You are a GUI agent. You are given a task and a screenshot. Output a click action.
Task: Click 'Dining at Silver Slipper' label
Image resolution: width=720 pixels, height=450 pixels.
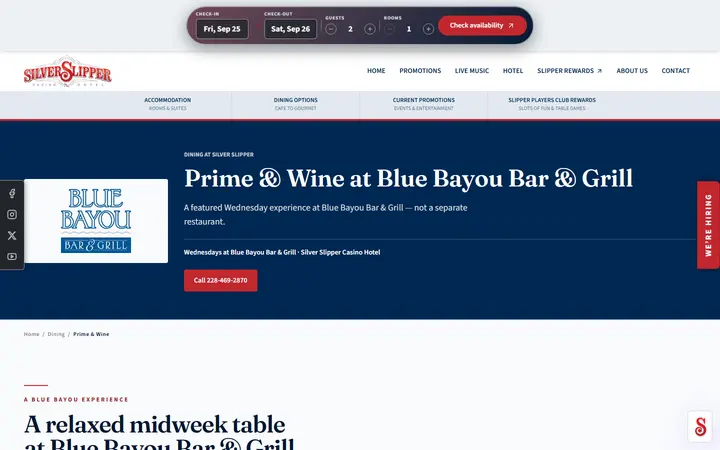(219, 155)
